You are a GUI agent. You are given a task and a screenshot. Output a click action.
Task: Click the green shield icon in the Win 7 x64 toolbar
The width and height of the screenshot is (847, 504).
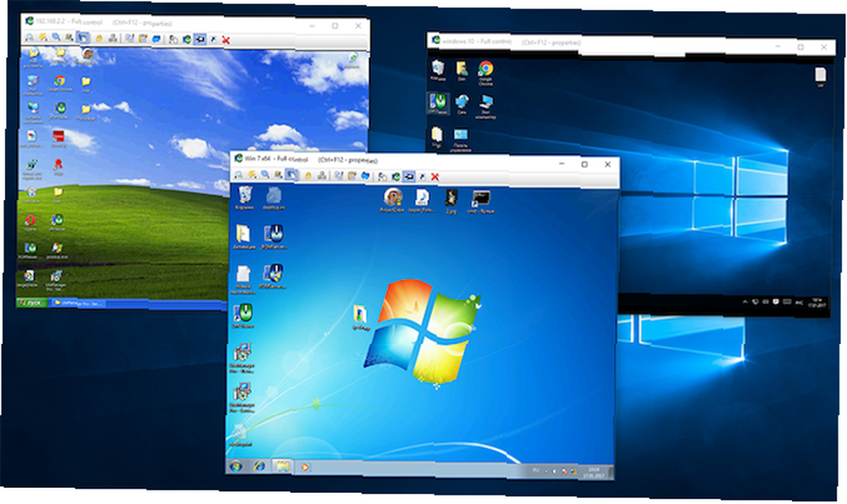[396, 176]
